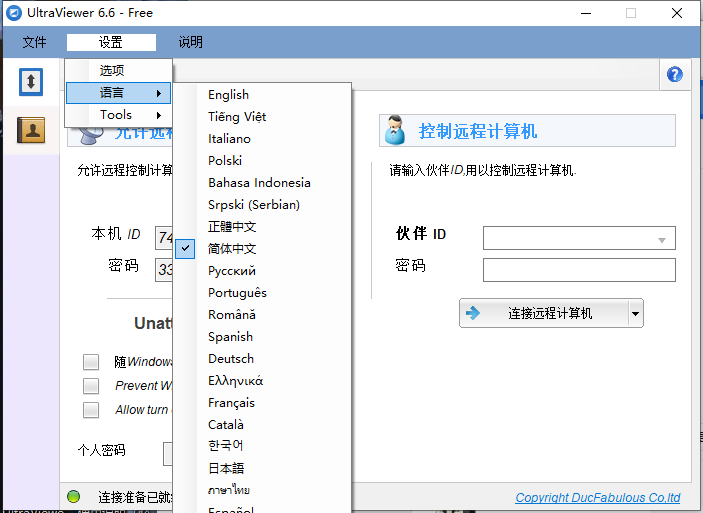Choose English language

[x=262, y=95]
